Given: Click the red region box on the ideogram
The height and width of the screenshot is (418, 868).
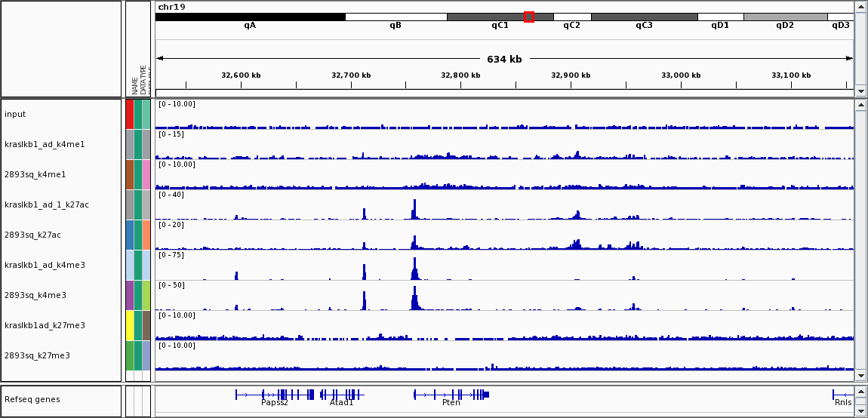Looking at the screenshot, I should pos(528,17).
